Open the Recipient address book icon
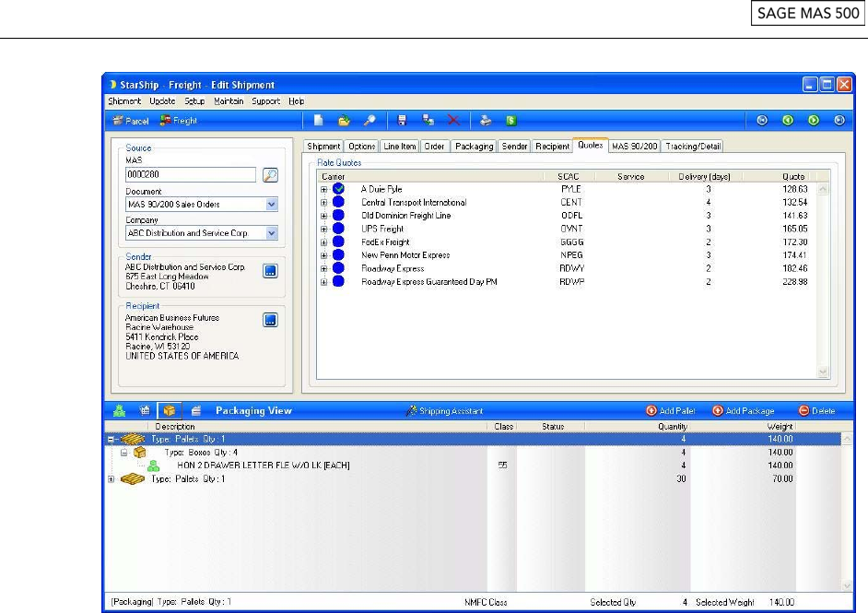Screen dimensions: 868x613 click(x=270, y=320)
